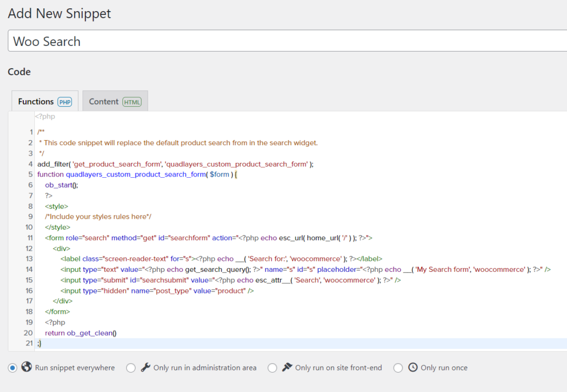This screenshot has width=567, height=392.
Task: Click the '?>' tag on line 7
Action: [49, 195]
